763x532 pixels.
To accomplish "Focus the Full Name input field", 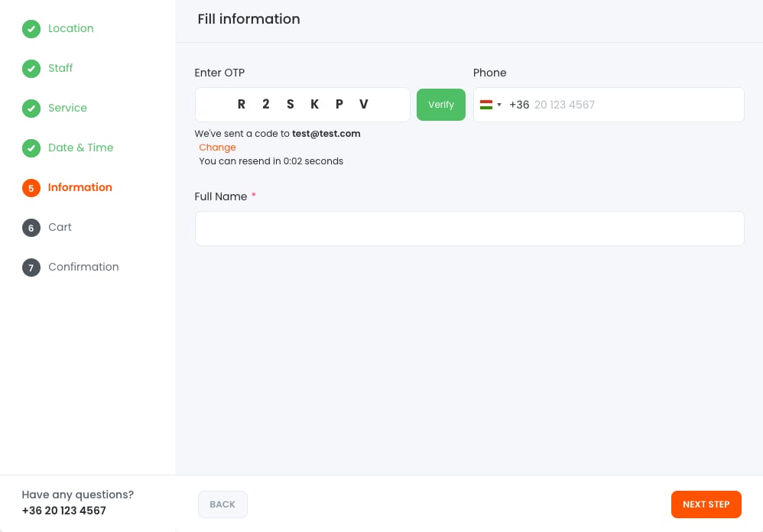I will tap(469, 229).
